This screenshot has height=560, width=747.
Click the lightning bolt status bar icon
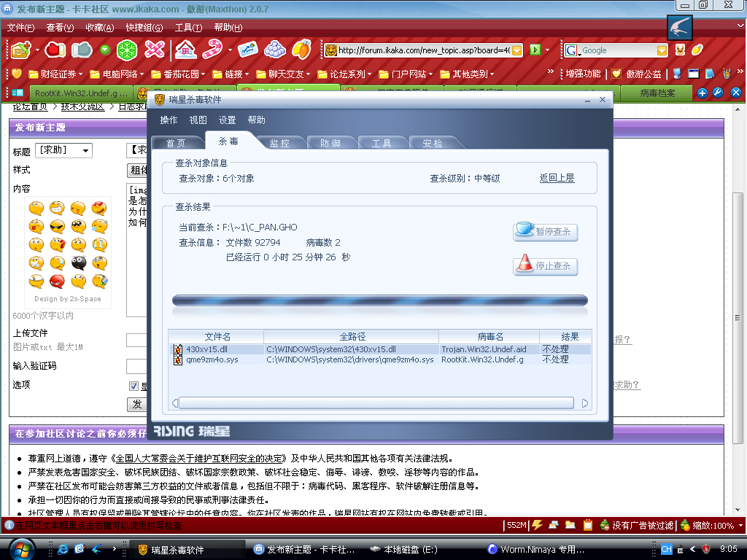[538, 525]
